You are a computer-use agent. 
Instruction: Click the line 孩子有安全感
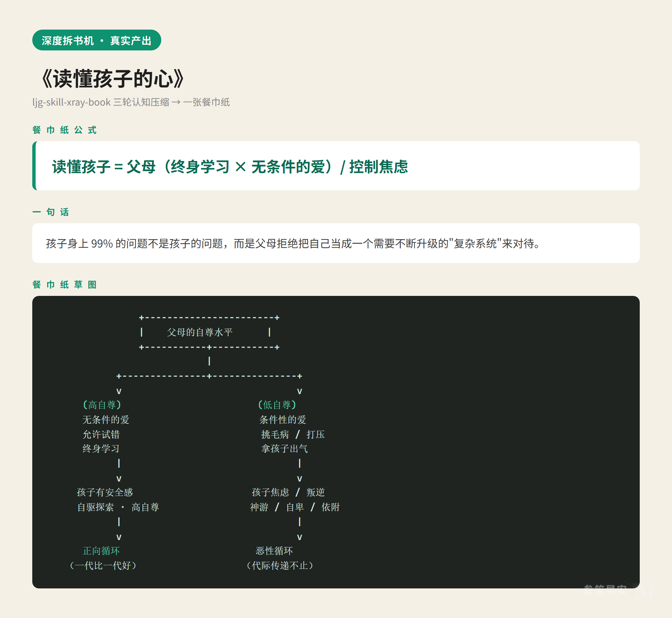pos(105,492)
